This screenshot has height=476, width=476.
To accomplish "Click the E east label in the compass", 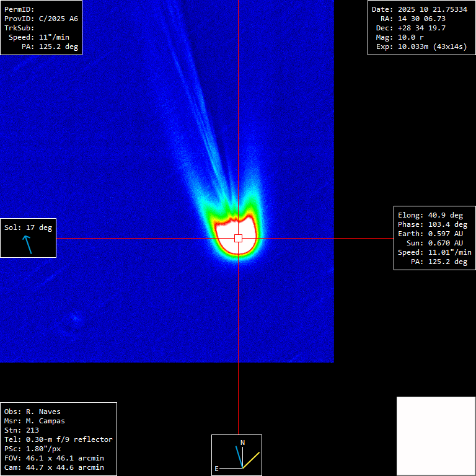I will point(216,469).
